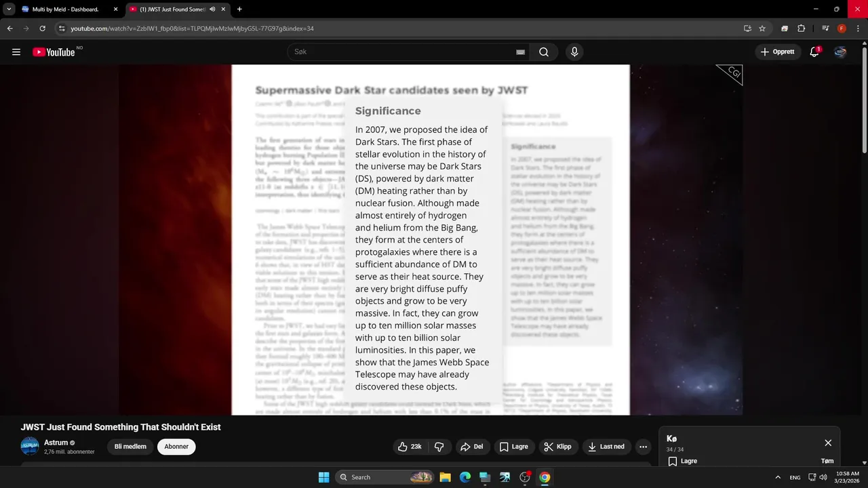Viewport: 868px width, 488px height.
Task: Open more actions three-dot menu
Action: 643,447
